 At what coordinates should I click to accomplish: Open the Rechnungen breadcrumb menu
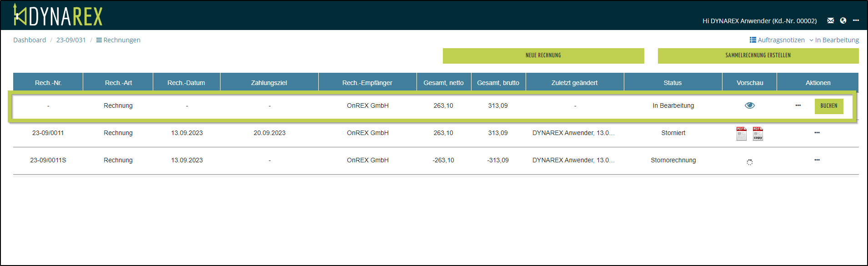point(118,40)
